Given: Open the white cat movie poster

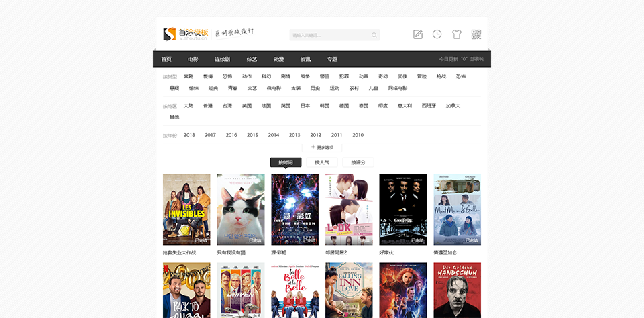Looking at the screenshot, I should [x=241, y=209].
